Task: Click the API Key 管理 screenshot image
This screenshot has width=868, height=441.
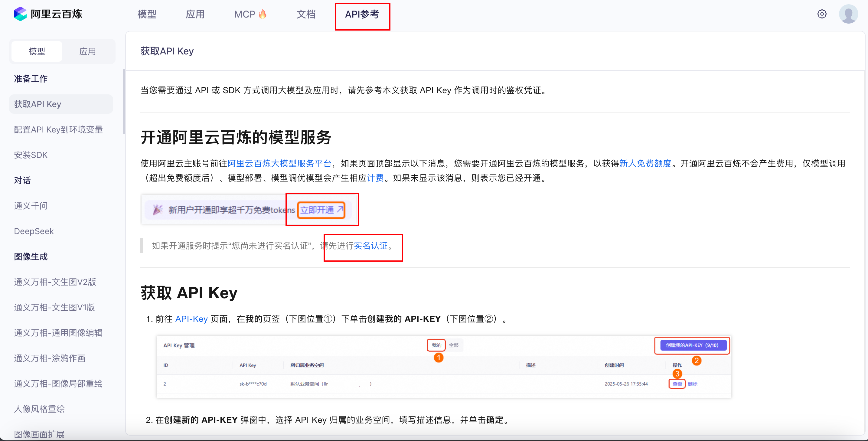Action: pos(443,367)
